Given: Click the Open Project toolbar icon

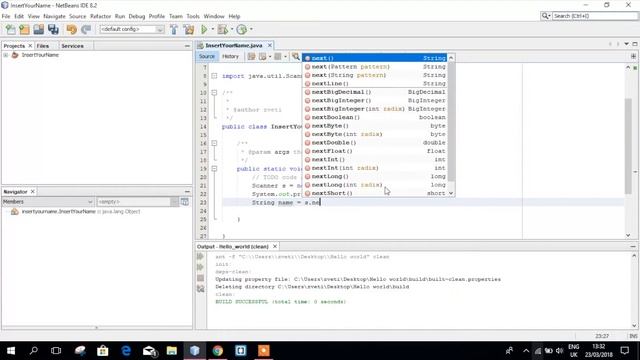Looking at the screenshot, I should (39, 29).
